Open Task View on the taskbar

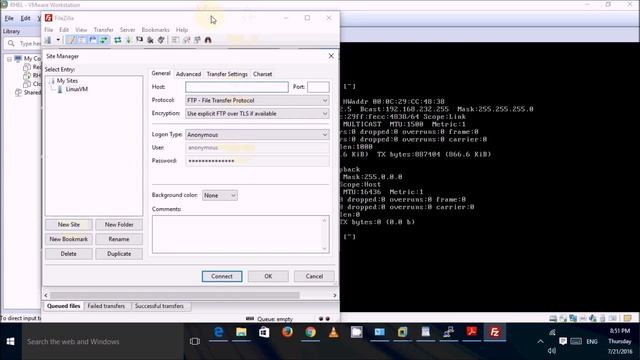point(195,341)
